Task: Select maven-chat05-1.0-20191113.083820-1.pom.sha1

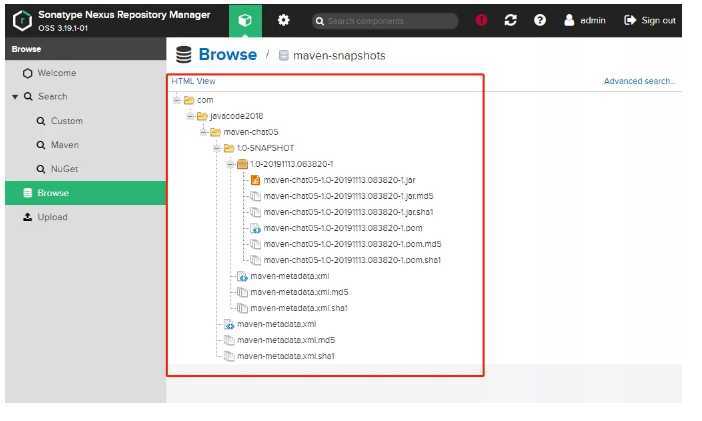Action: coord(352,260)
